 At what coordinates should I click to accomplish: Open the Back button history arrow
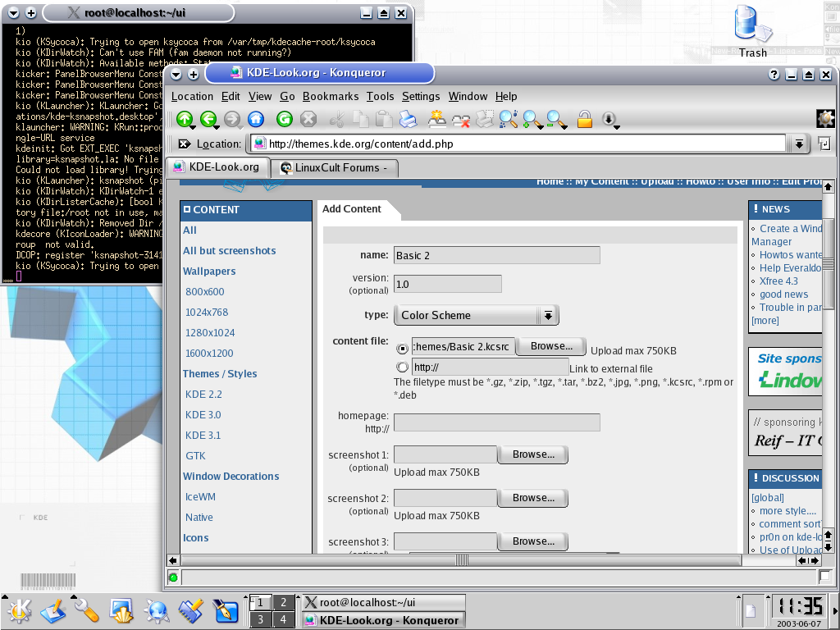point(217,127)
